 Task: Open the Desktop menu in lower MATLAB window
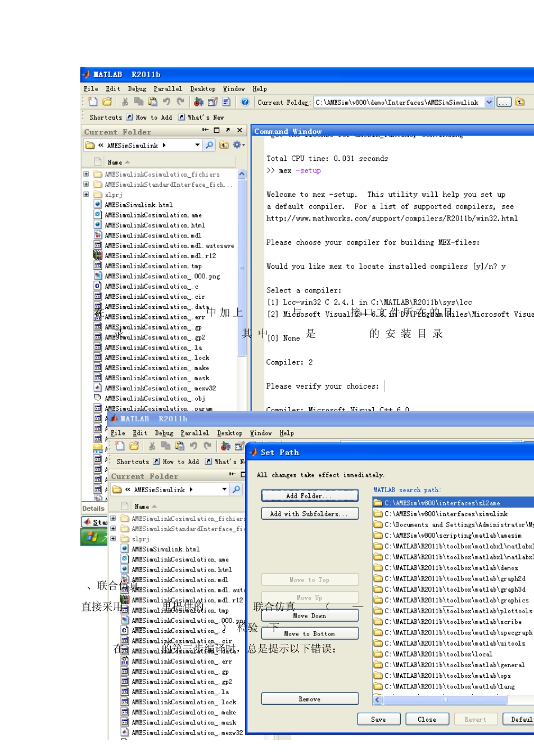pyautogui.click(x=229, y=433)
